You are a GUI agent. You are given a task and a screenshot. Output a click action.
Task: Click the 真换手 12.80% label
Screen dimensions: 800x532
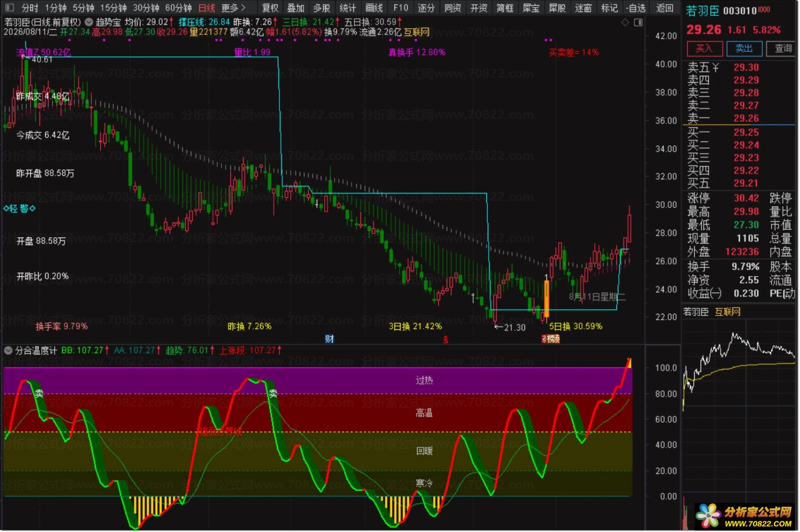click(x=417, y=52)
